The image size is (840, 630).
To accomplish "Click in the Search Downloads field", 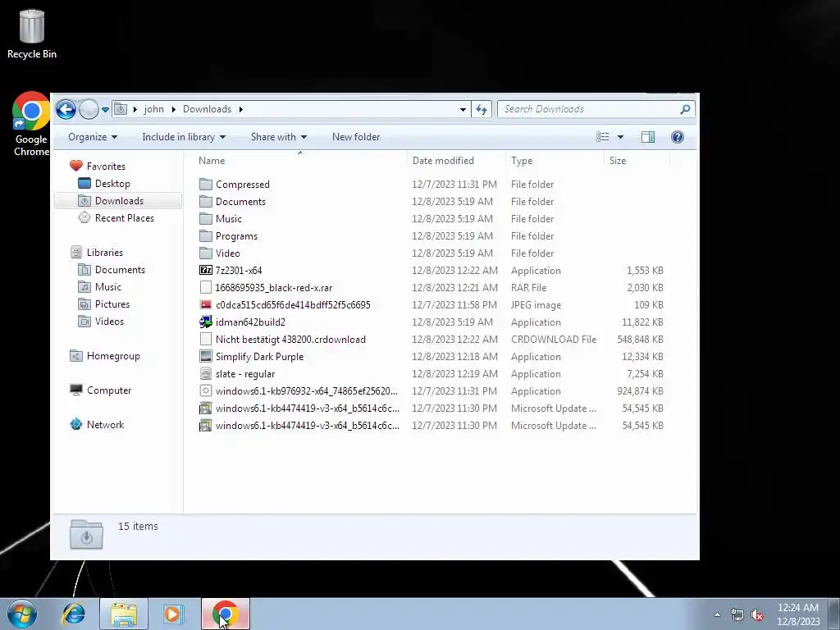I will click(589, 109).
